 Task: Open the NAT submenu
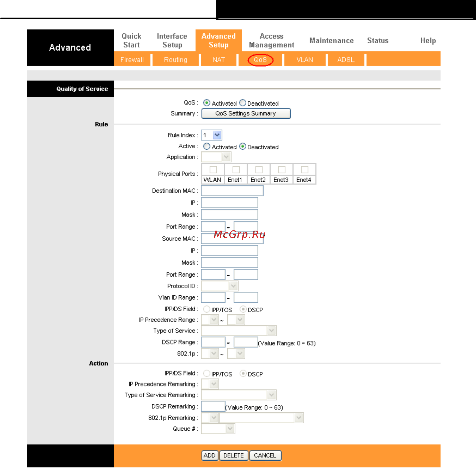coord(218,60)
